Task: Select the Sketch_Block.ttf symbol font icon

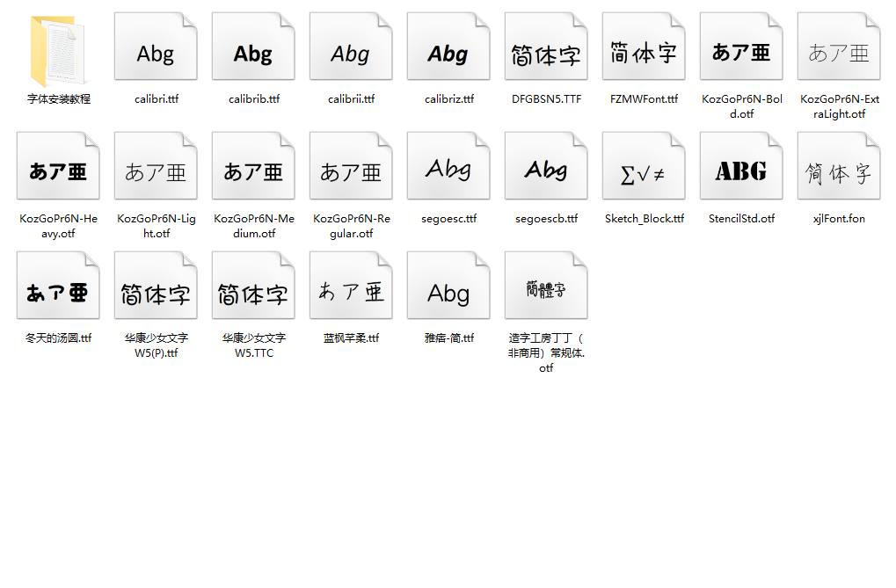Action: tap(644, 166)
